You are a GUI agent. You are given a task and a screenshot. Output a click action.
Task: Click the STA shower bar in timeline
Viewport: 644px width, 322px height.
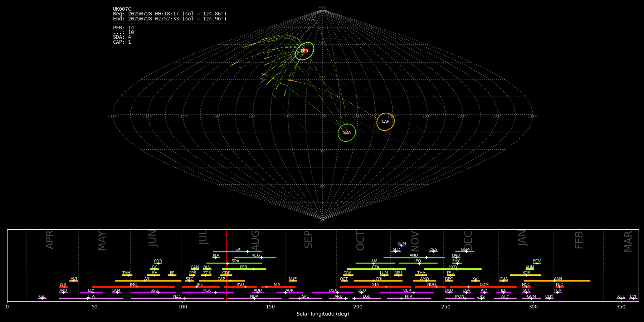[375, 287]
